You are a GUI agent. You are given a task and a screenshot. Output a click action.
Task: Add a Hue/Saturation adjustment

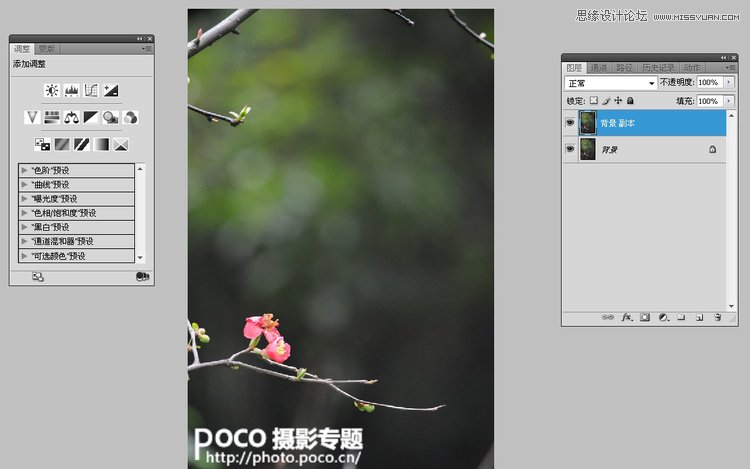coord(52,117)
